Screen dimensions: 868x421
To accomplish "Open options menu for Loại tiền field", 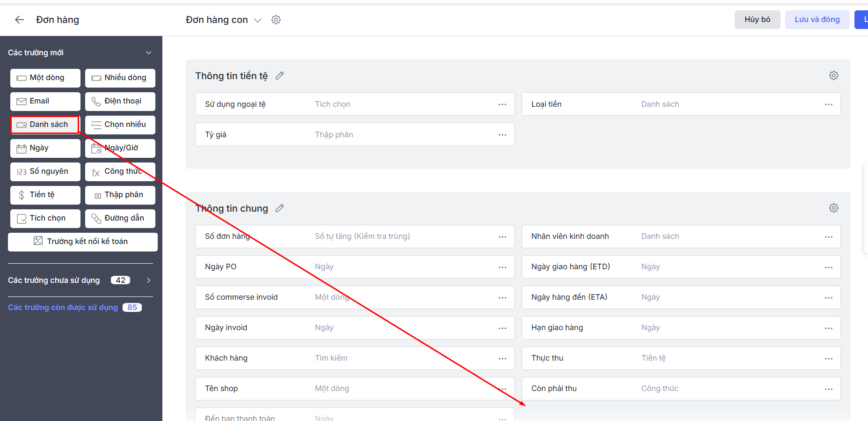I will (828, 104).
